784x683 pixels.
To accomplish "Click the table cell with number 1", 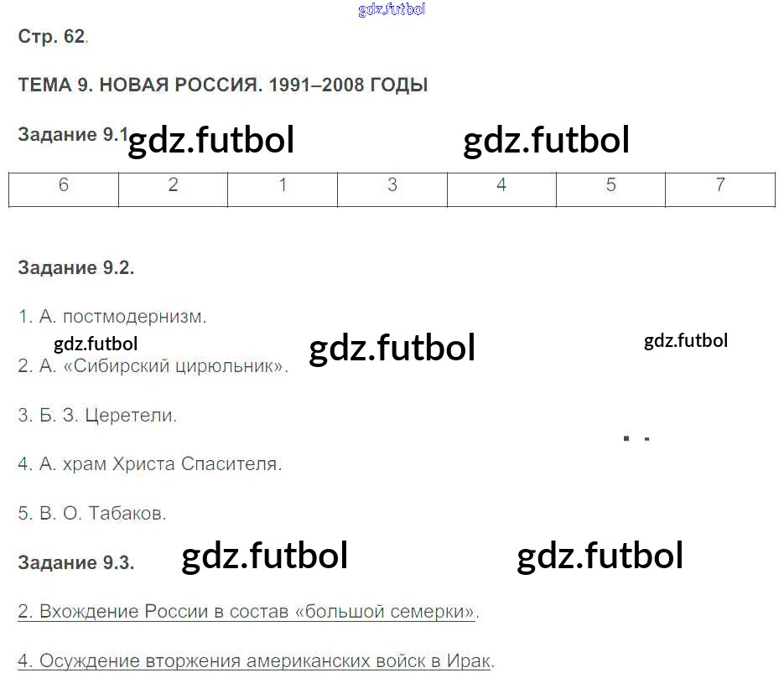I will tap(283, 186).
